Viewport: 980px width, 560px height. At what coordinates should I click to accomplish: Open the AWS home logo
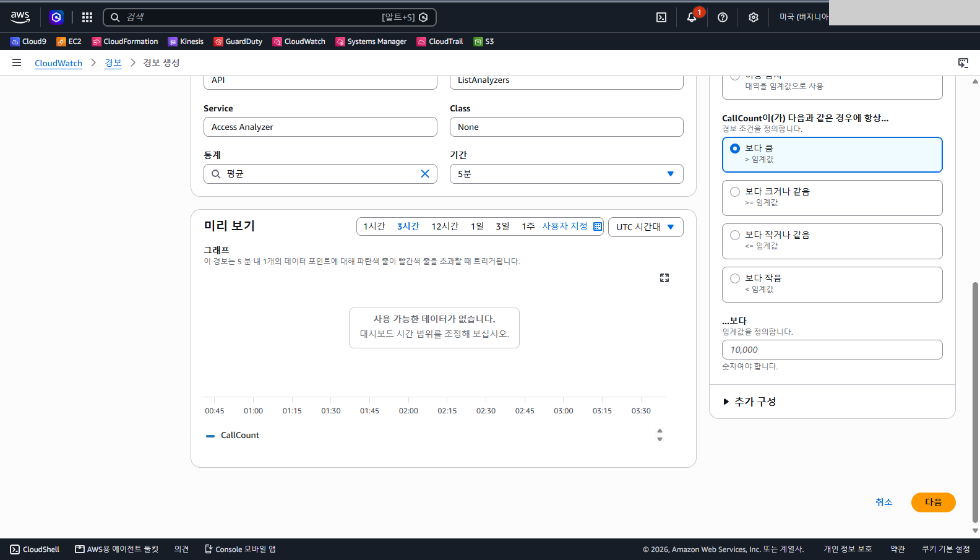coord(20,17)
